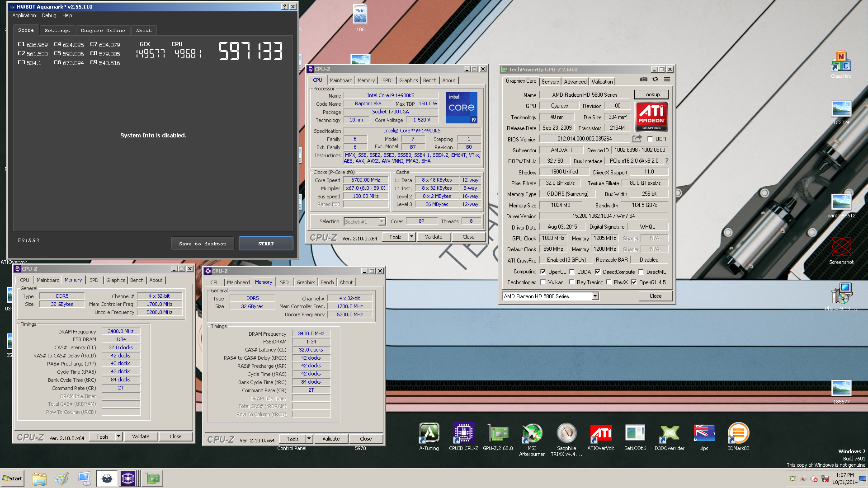The width and height of the screenshot is (868, 488).
Task: Open the Bench tab in the right CPU-Z Memory window
Action: 327,282
